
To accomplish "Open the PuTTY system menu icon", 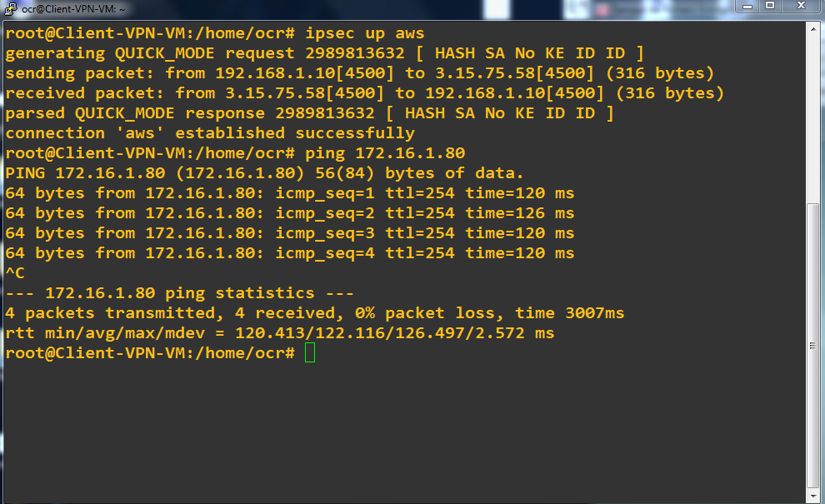I will click(10, 7).
